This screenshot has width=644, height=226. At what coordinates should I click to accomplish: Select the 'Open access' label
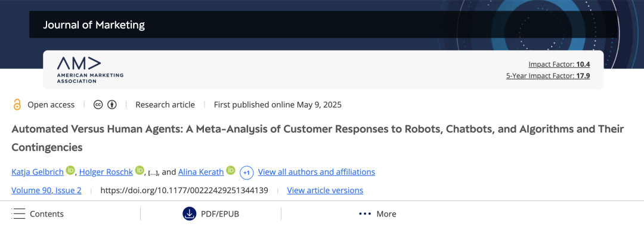(51, 105)
